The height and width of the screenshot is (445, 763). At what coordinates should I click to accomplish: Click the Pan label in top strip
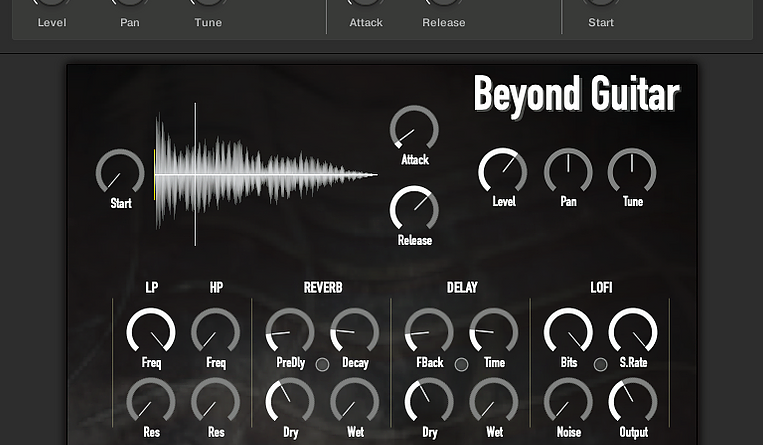tap(130, 22)
